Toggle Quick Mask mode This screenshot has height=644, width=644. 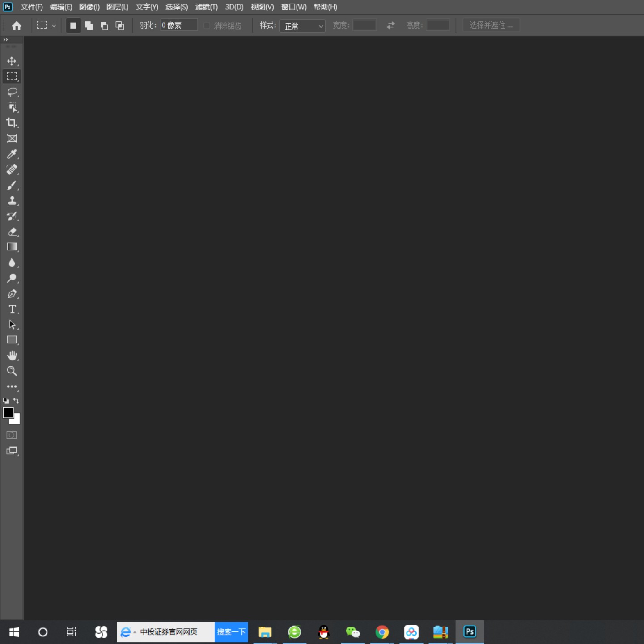(x=12, y=435)
